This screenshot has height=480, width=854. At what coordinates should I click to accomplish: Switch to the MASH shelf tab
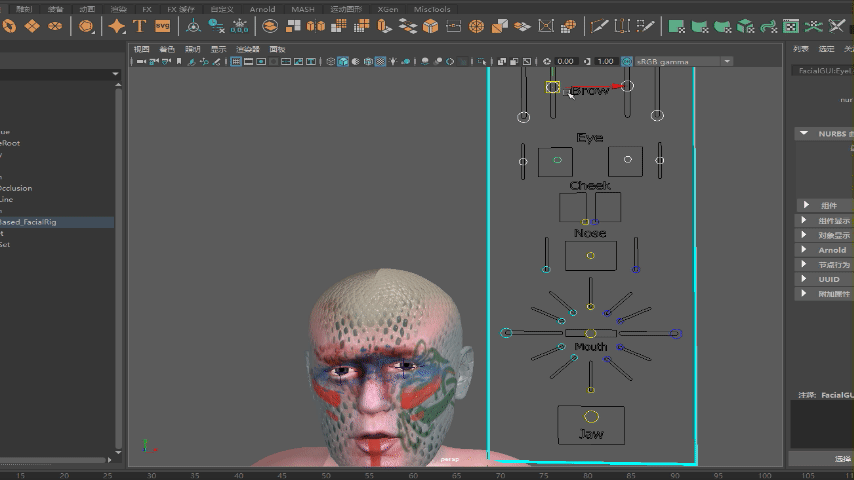[303, 9]
